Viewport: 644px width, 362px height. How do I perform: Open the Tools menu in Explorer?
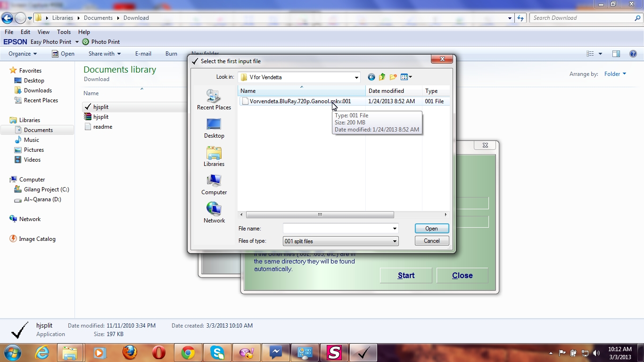[x=64, y=32]
